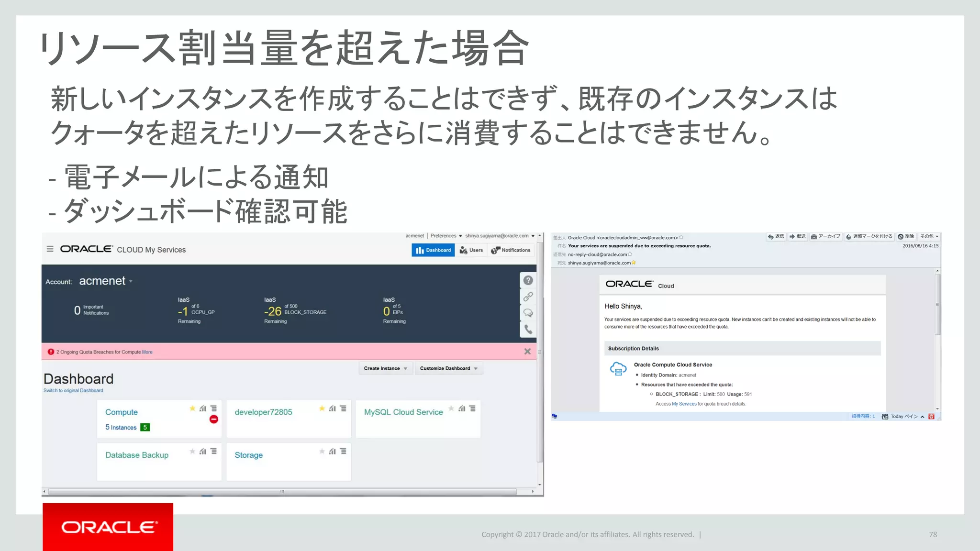This screenshot has width=980, height=551.
Task: Click the -1 OCPU_GP remaining metric
Action: coord(196,310)
